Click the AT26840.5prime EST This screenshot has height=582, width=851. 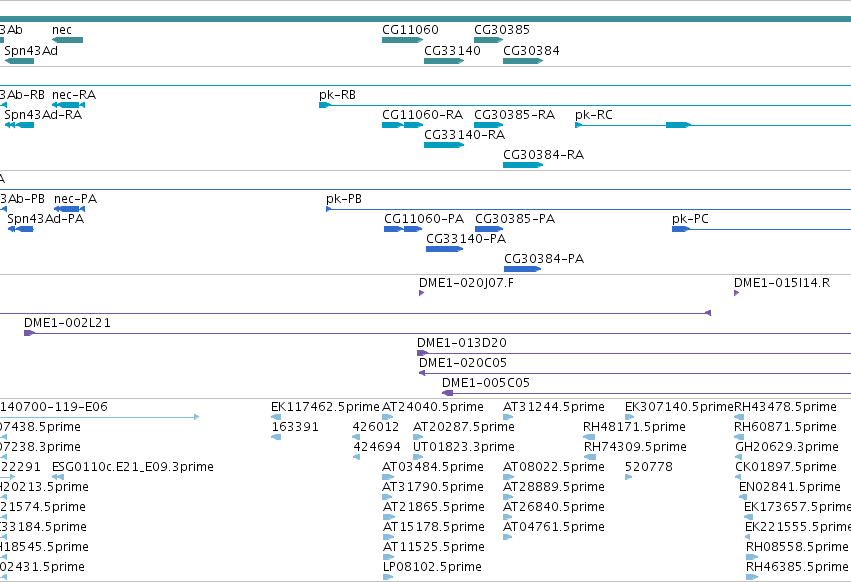508,517
